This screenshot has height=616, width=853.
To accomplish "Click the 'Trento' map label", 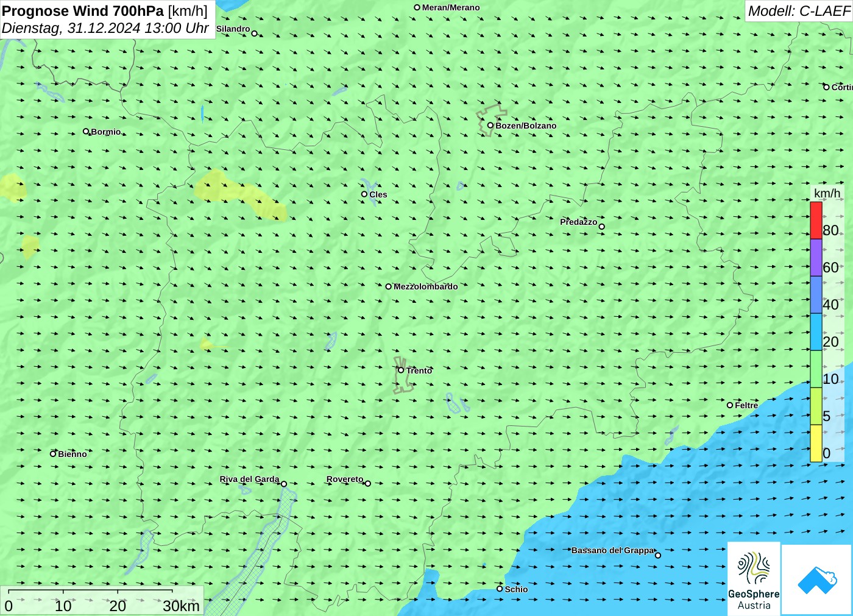I will pos(419,370).
